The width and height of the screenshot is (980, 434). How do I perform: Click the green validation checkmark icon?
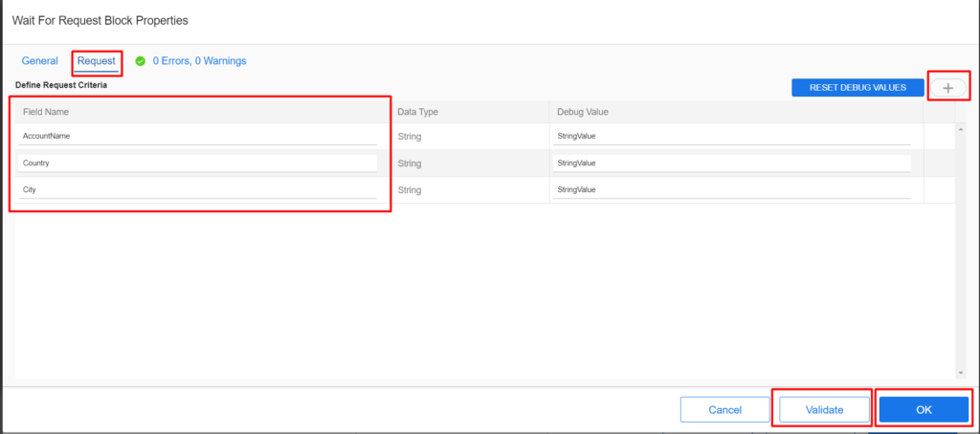tap(141, 61)
